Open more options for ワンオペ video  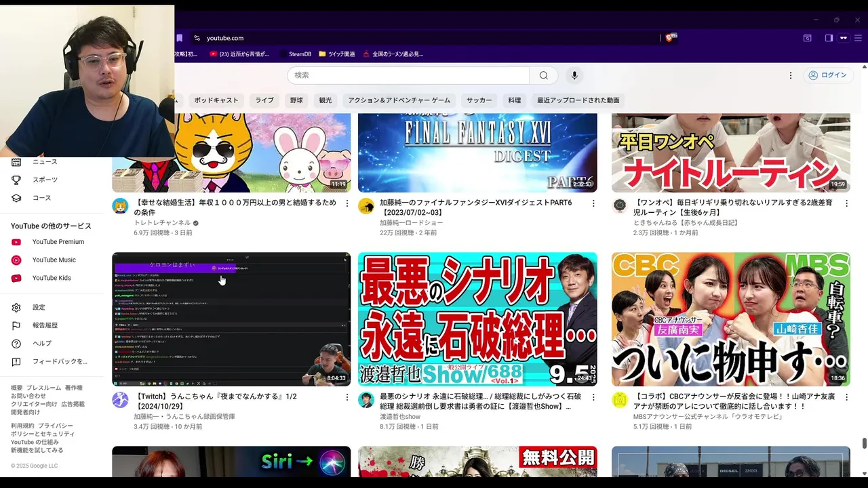(846, 203)
